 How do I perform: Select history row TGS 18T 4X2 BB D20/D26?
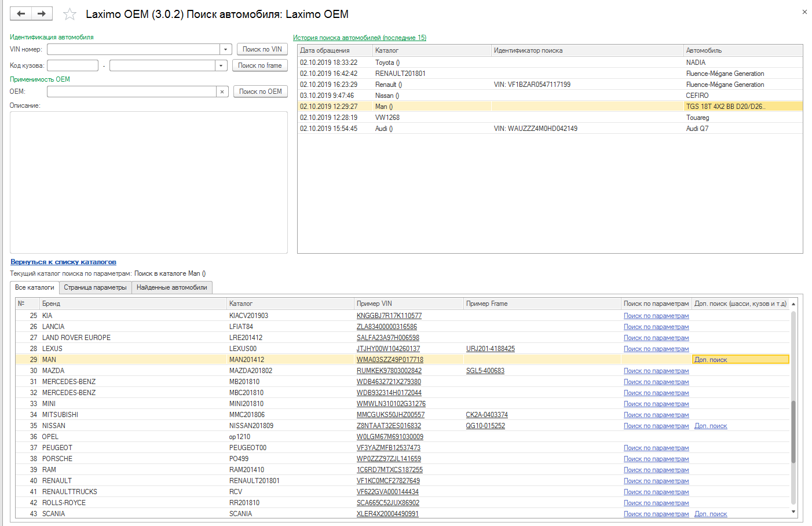[x=550, y=107]
